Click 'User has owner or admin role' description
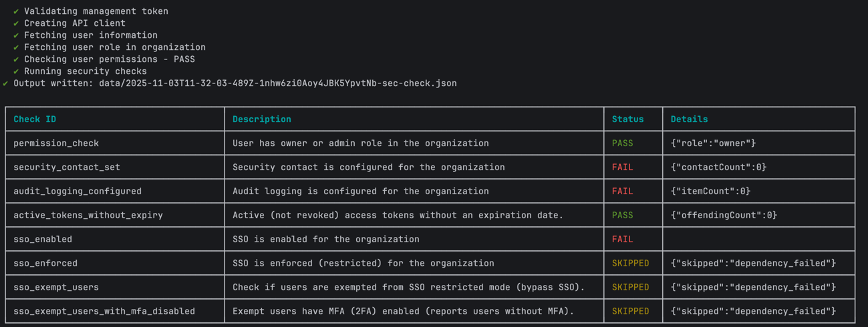 click(361, 143)
